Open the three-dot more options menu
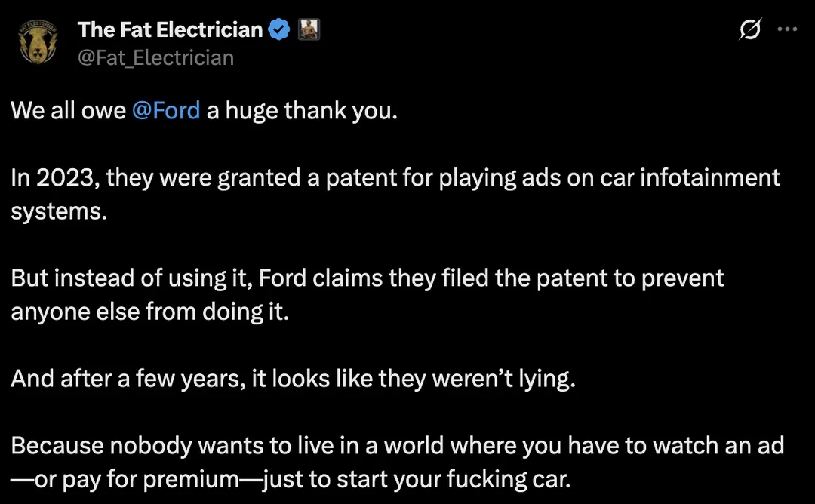Image resolution: width=815 pixels, height=504 pixels. 787,29
